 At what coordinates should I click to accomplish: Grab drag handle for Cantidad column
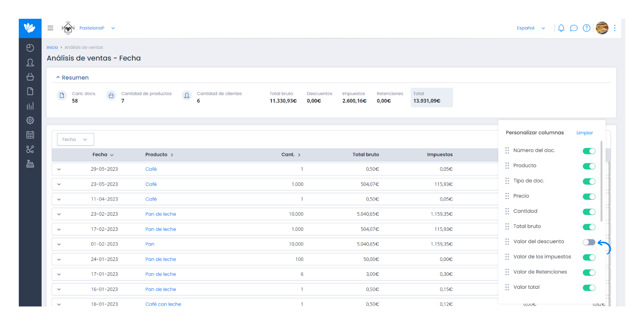(x=507, y=211)
